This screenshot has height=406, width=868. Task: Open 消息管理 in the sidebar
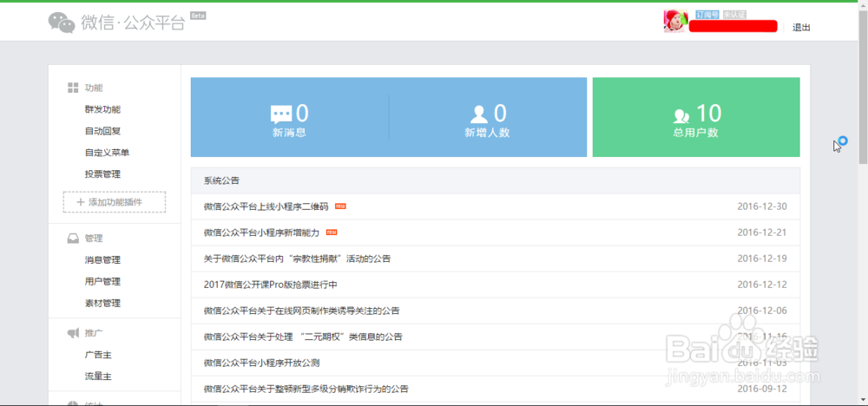(x=102, y=260)
